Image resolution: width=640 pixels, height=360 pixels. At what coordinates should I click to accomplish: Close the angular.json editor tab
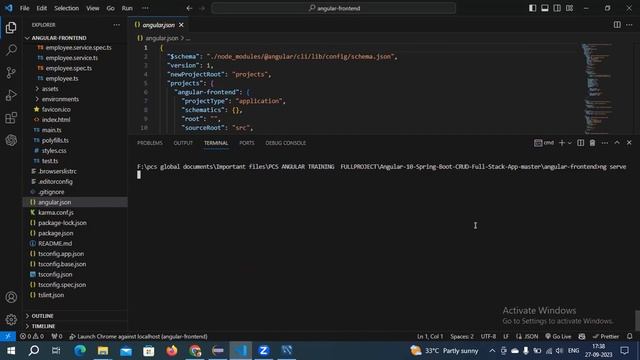click(181, 25)
